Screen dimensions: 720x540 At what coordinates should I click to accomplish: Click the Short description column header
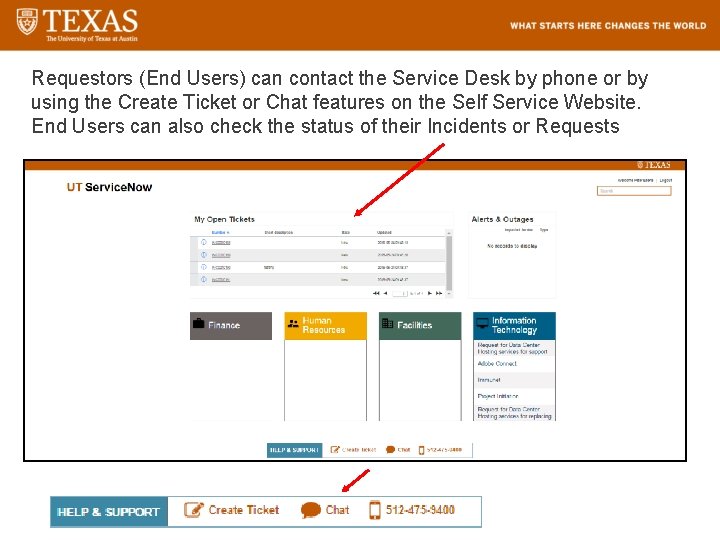click(x=278, y=232)
